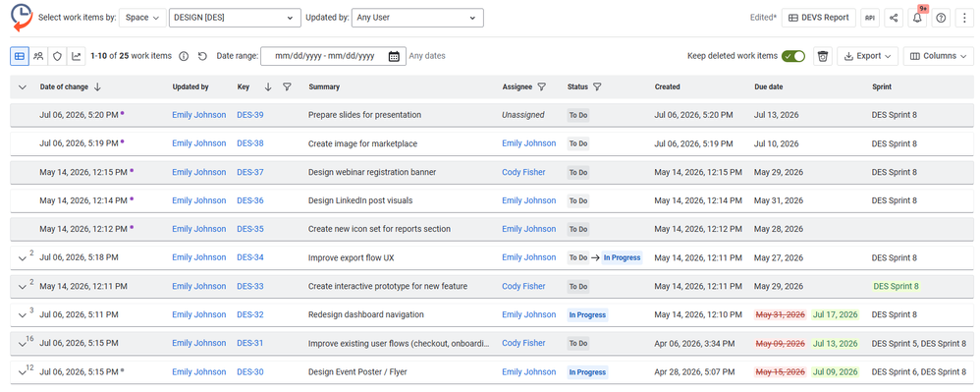This screenshot has width=980, height=392.
Task: Open the Space selector dropdown
Action: point(141,18)
